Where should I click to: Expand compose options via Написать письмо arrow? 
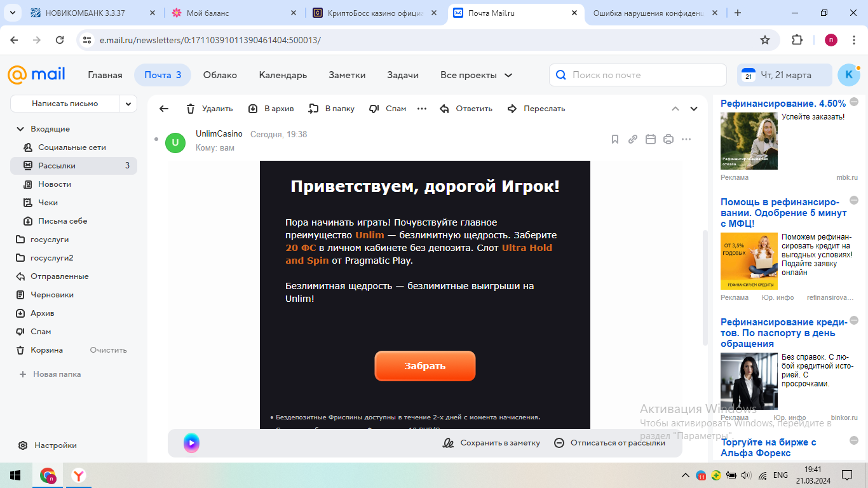pos(128,103)
